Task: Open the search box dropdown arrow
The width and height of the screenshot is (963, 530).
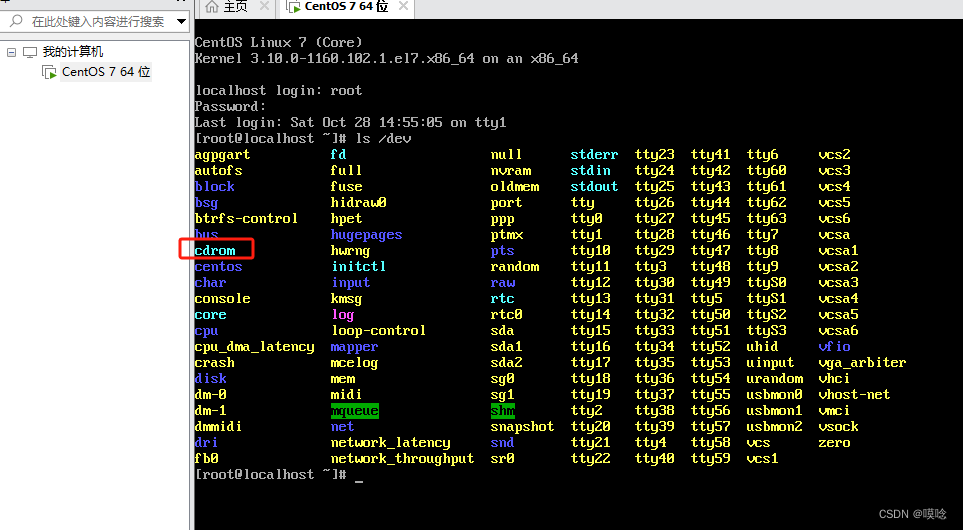Action: click(x=181, y=21)
